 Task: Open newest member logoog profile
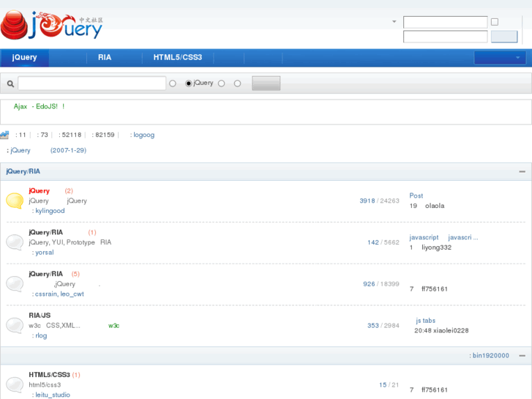point(144,135)
